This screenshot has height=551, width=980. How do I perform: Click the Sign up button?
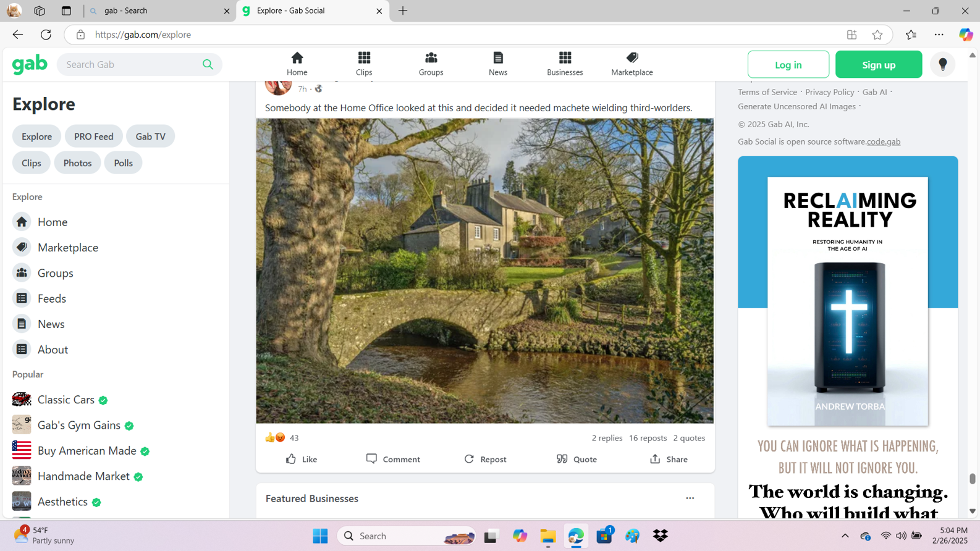point(879,64)
